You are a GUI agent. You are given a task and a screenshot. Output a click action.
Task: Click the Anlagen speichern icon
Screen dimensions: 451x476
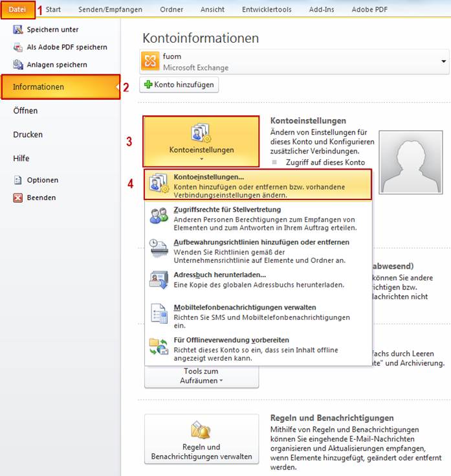pyautogui.click(x=18, y=65)
